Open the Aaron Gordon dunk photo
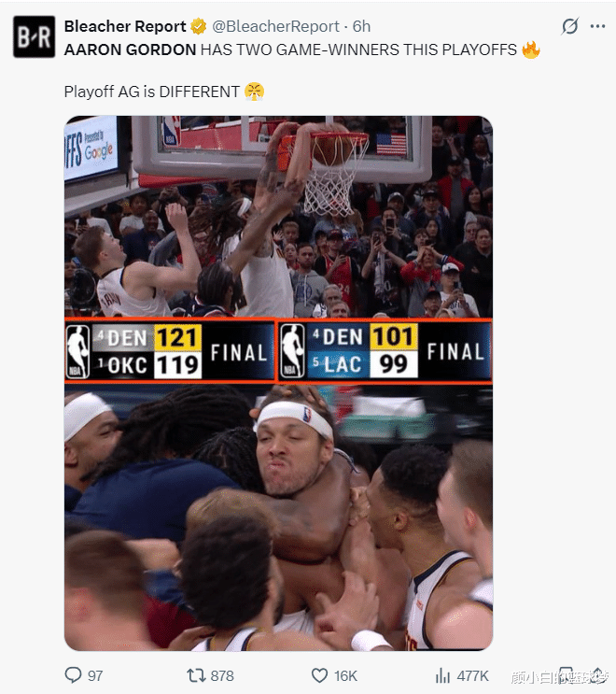This screenshot has height=694, width=616. tap(278, 217)
